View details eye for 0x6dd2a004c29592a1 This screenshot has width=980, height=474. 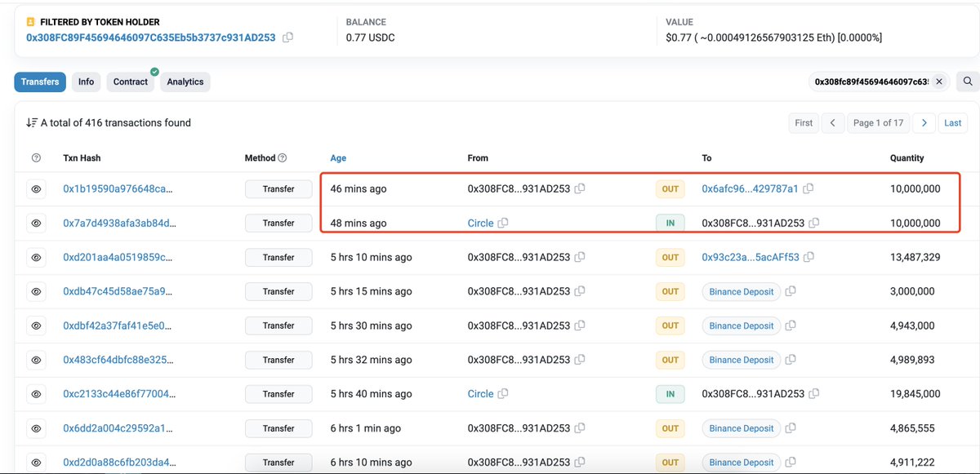[x=36, y=428]
